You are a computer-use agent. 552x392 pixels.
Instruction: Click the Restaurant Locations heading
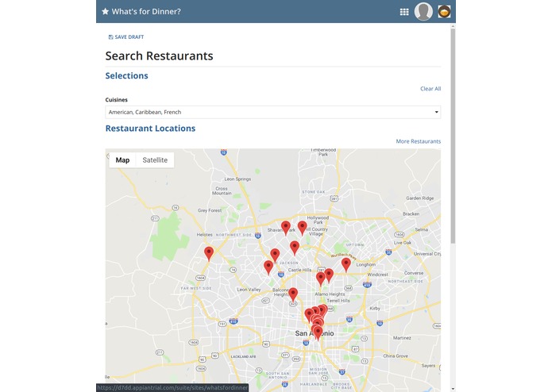(150, 129)
